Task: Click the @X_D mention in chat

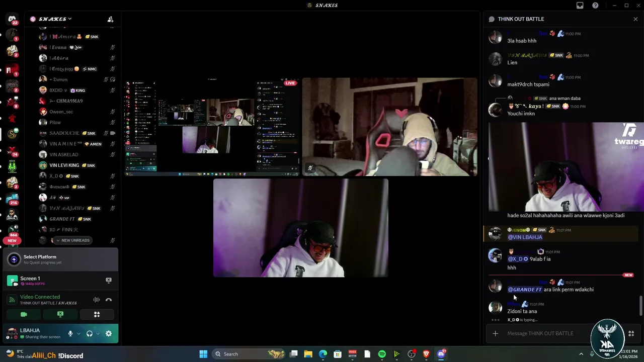Action: coord(518,259)
